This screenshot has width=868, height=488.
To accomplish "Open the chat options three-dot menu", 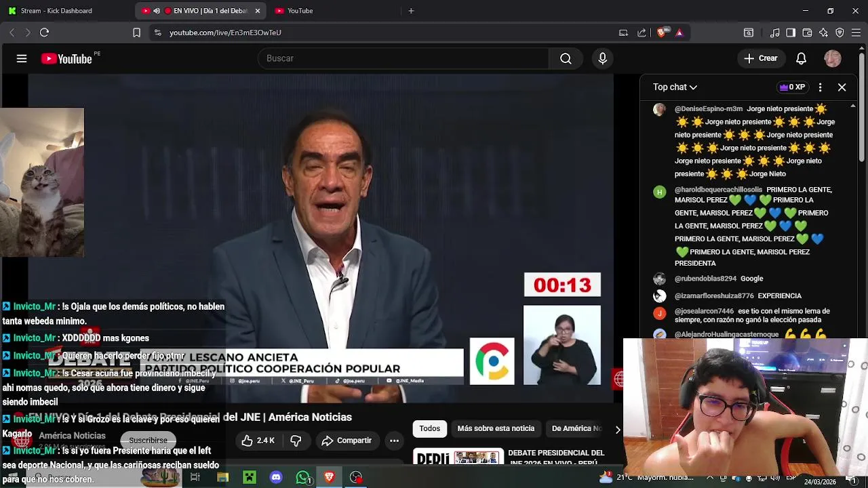I will (x=820, y=87).
